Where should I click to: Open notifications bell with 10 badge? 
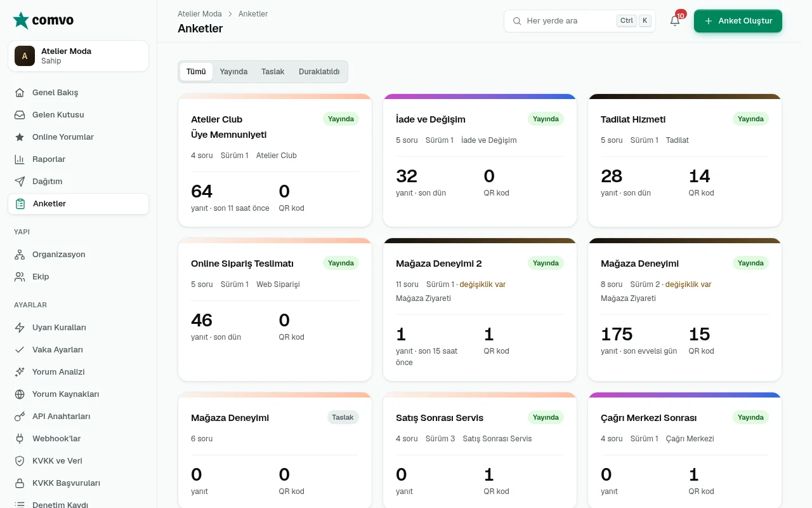coord(675,20)
